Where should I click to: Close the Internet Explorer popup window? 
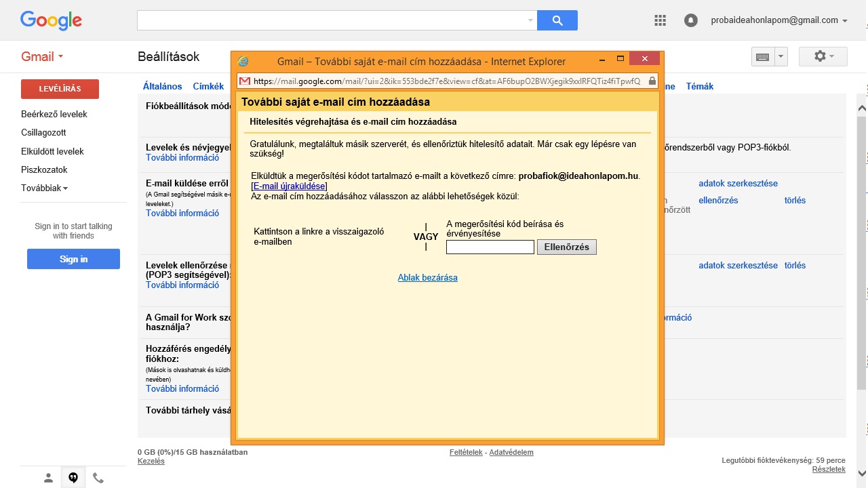(645, 59)
